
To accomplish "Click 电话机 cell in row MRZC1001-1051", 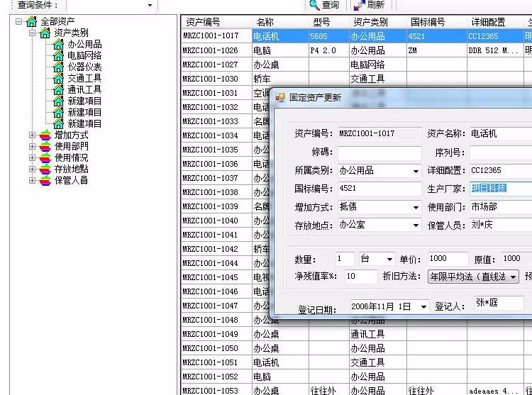I will click(280, 363).
